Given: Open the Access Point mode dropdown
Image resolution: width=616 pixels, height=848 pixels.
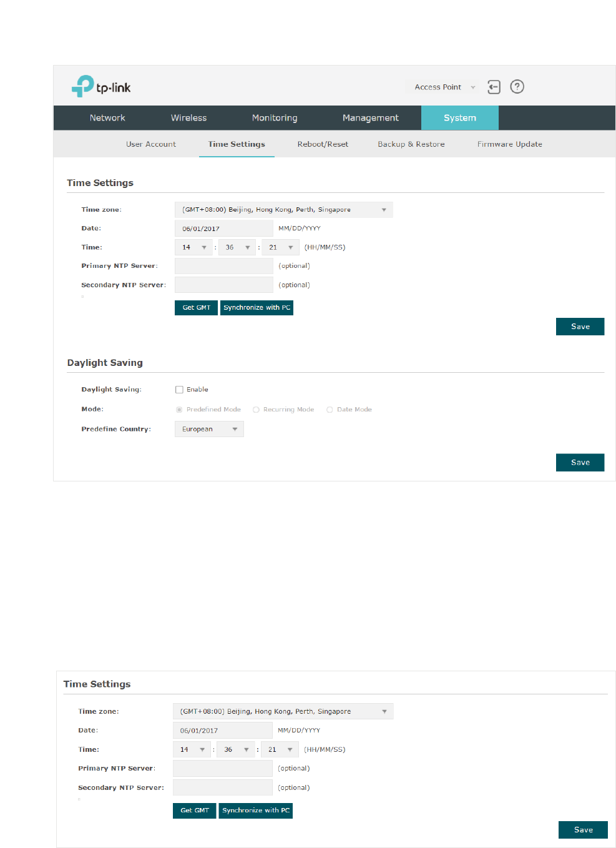Looking at the screenshot, I should 445,87.
